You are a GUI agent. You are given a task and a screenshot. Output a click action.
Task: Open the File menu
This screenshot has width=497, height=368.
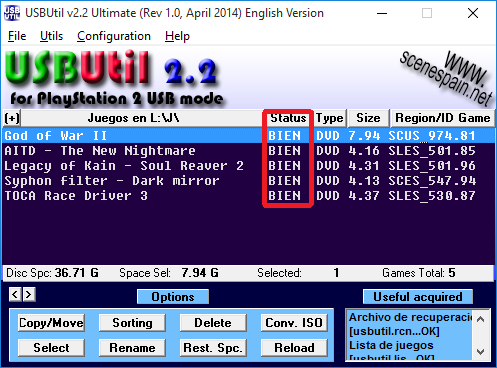17,36
